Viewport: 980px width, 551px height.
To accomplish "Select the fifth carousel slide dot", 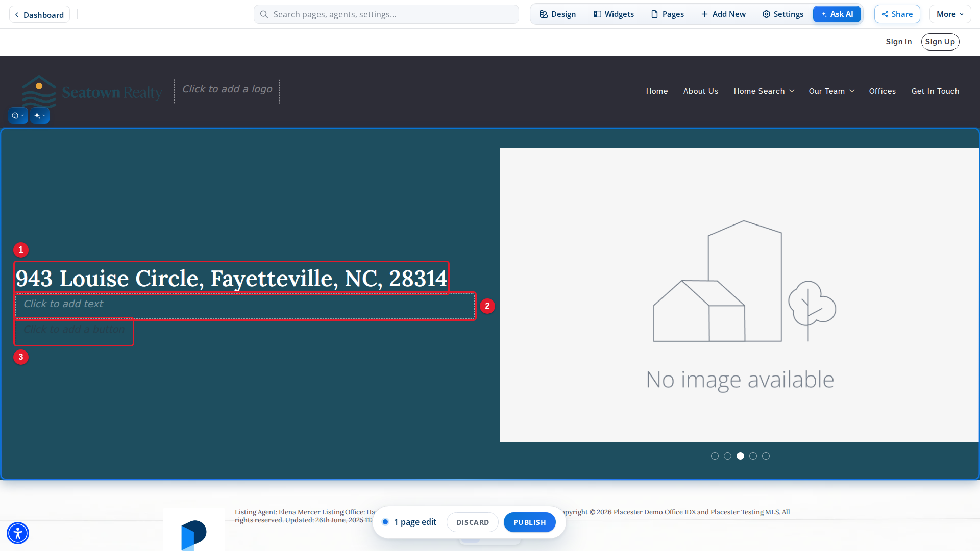I will [x=766, y=456].
